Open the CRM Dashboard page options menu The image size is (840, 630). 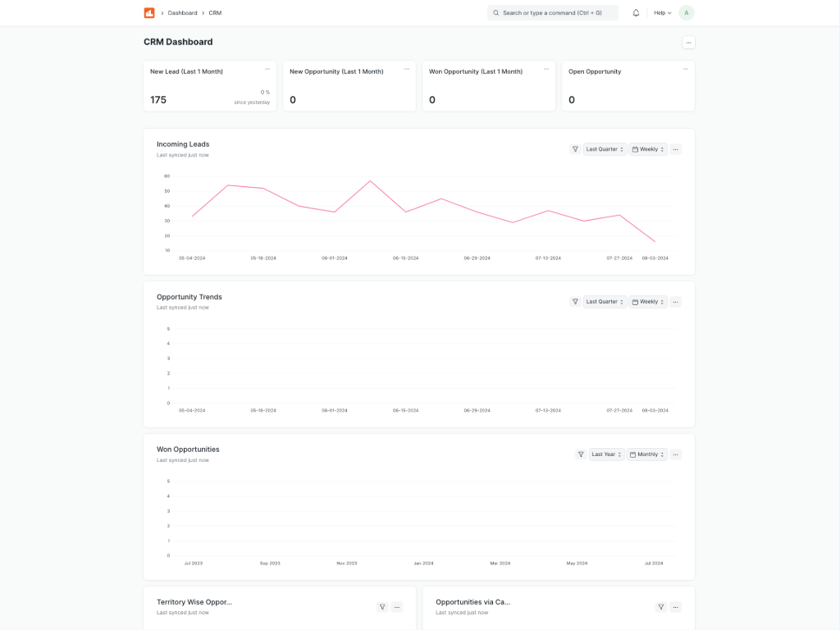coord(688,43)
